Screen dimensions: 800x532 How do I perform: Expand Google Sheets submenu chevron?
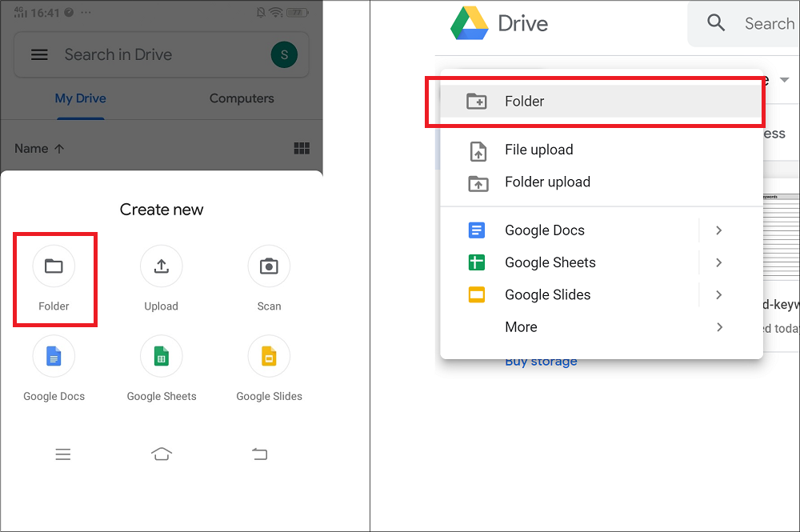point(719,262)
